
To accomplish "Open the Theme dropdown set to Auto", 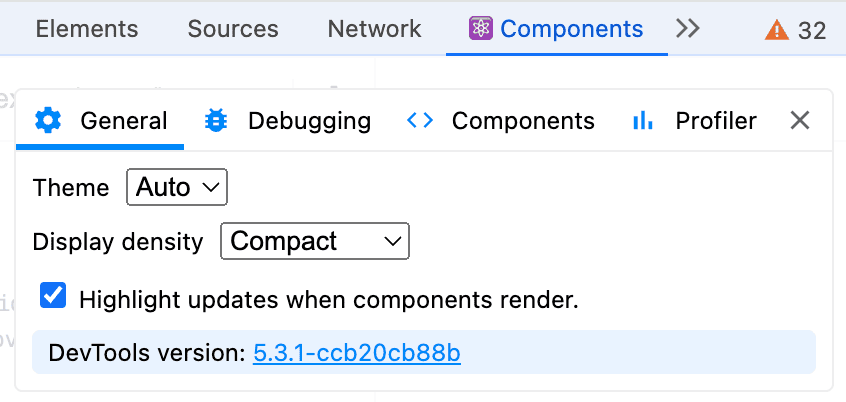I will 177,187.
